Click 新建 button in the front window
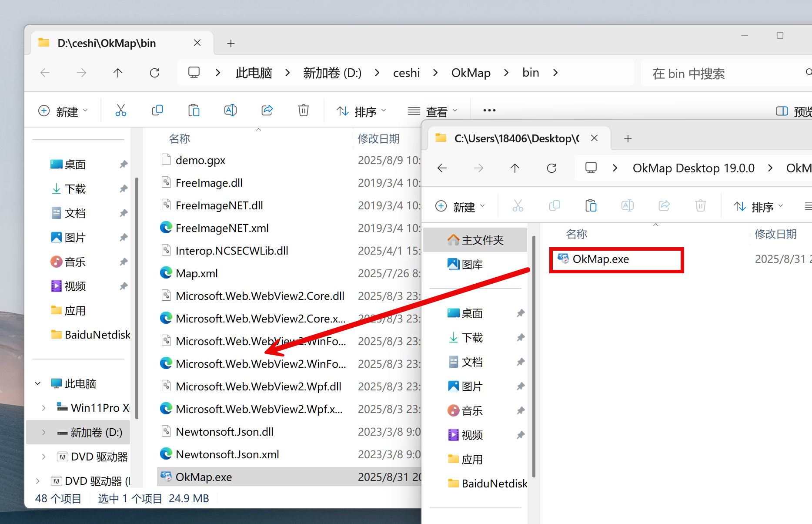The image size is (812, 524). point(460,206)
